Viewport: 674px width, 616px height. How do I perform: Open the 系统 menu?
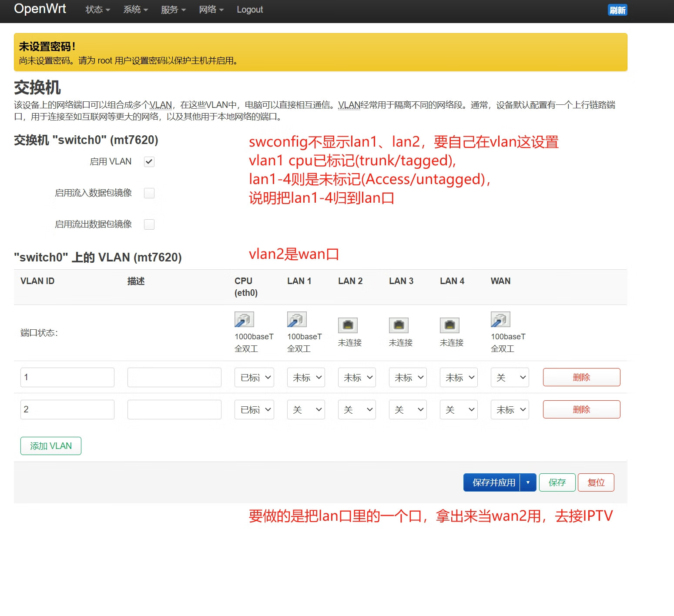pyautogui.click(x=135, y=9)
